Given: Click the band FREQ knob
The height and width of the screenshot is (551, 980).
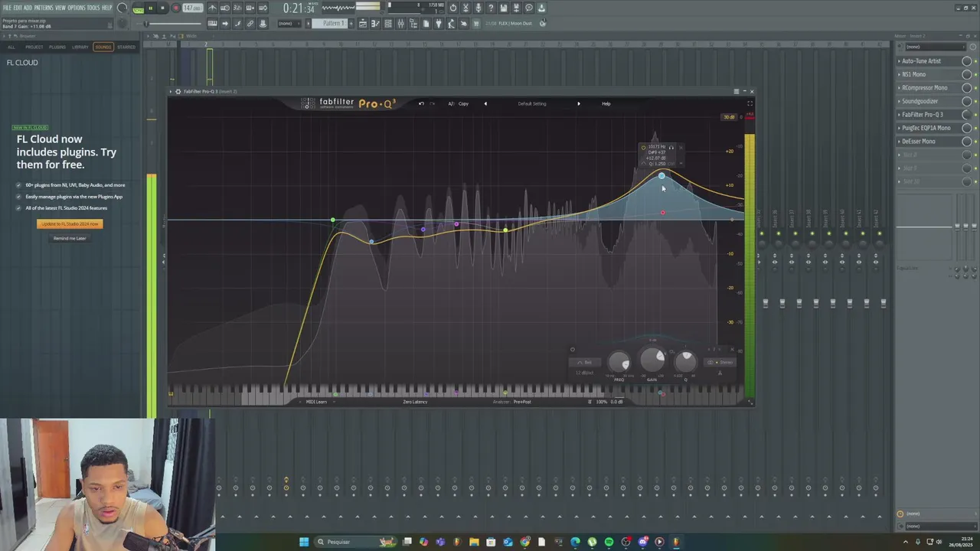Looking at the screenshot, I should [x=619, y=362].
